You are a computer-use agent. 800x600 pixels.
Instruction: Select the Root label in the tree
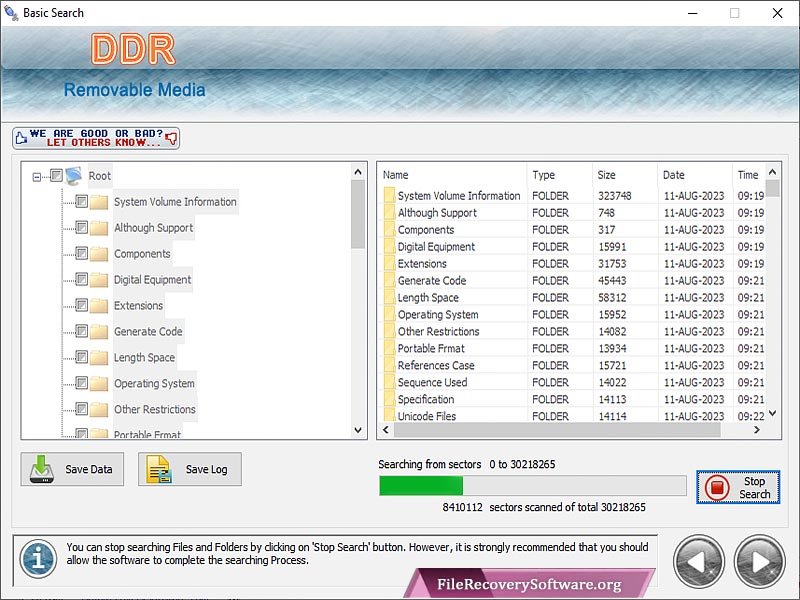(x=99, y=176)
